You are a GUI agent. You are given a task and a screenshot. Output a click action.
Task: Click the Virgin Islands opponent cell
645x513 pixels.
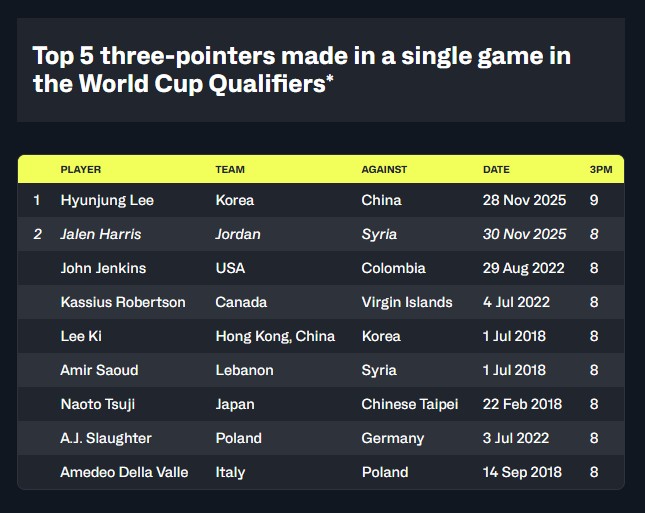coord(407,302)
